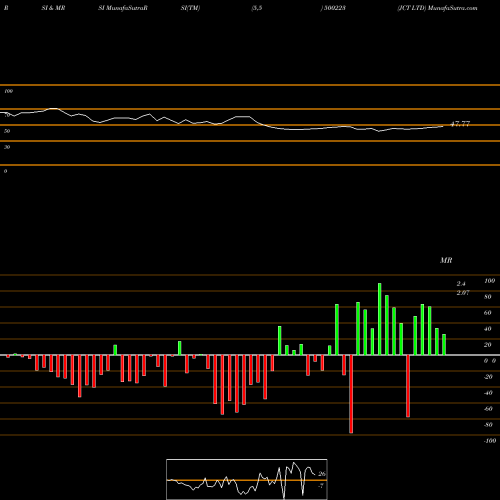The image size is (500, 500).
Task: Click the -80 label on the MR axis
Action: (x=488, y=425)
